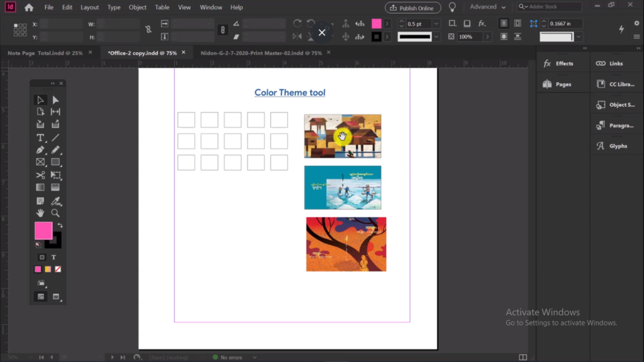Screen dimensions: 644x362
Task: Open the CC Libraries panel
Action: 615,84
